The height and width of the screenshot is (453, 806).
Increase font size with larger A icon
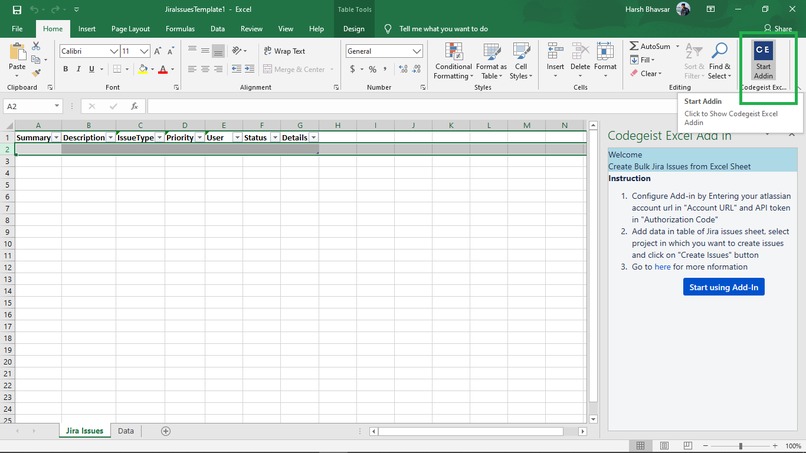click(x=158, y=51)
